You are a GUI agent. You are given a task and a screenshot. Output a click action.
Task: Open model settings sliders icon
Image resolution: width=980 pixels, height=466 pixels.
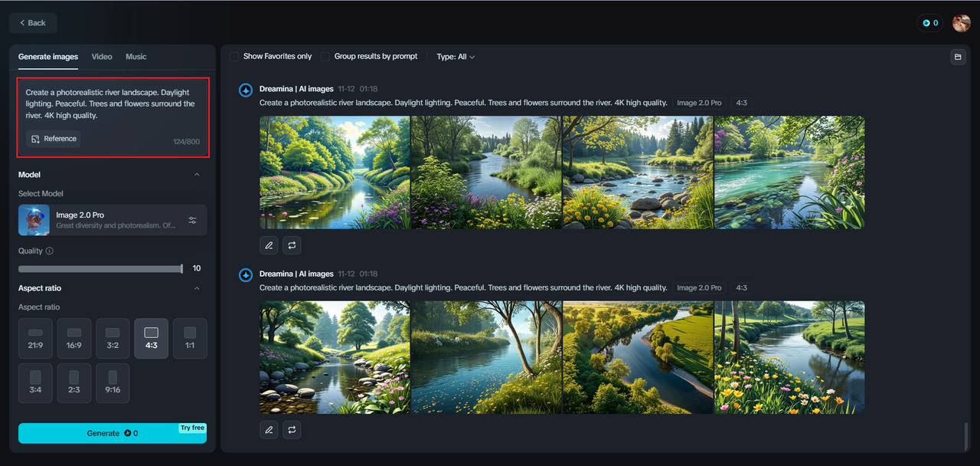(x=192, y=220)
